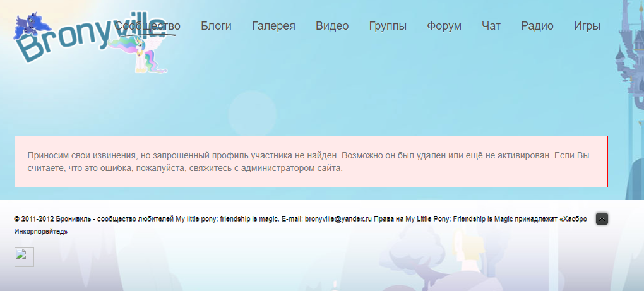Viewport: 644px width, 291px height.
Task: Open Радио from the top menu
Action: click(x=537, y=26)
